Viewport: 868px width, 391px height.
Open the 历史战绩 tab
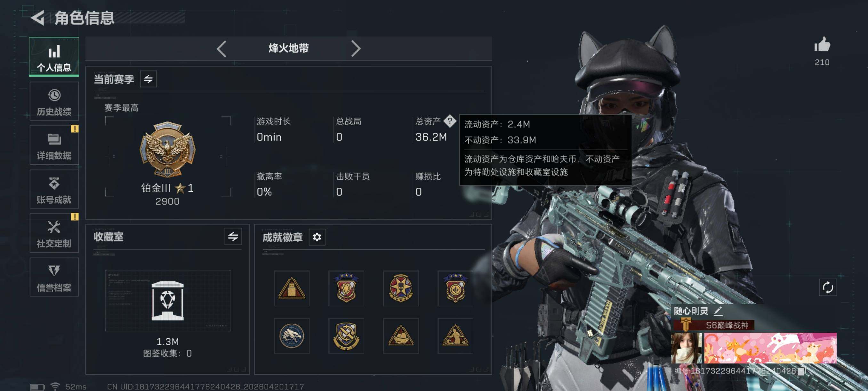pyautogui.click(x=54, y=101)
